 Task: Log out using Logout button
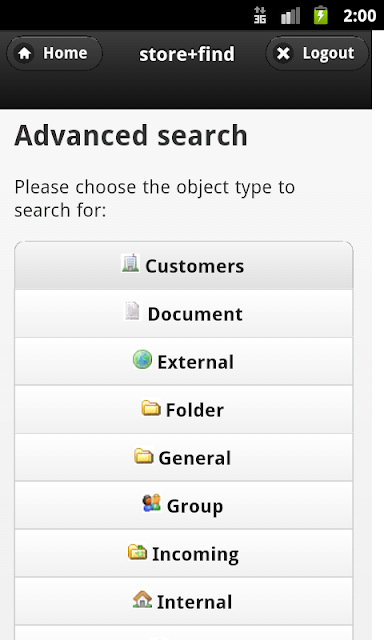tap(317, 53)
